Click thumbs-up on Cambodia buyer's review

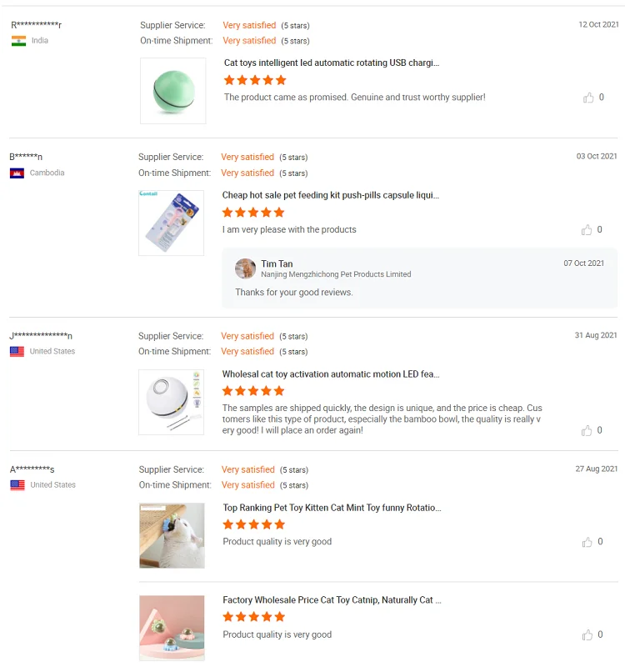[x=587, y=230]
